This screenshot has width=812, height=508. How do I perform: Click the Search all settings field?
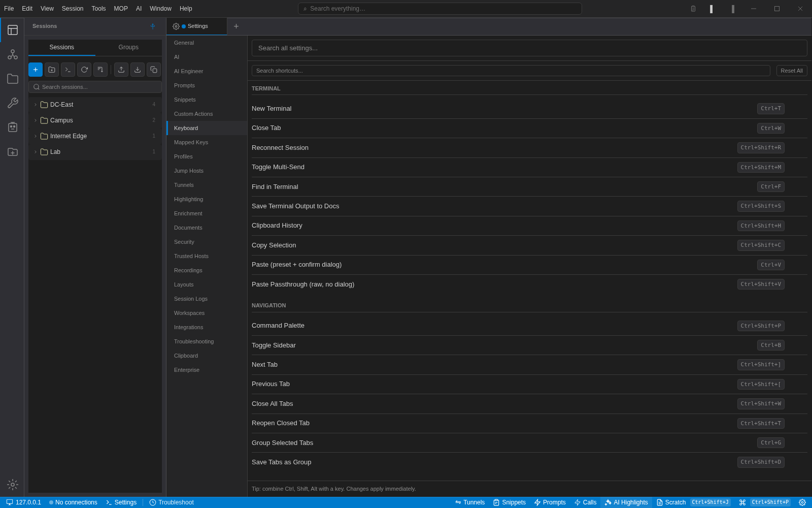[529, 48]
